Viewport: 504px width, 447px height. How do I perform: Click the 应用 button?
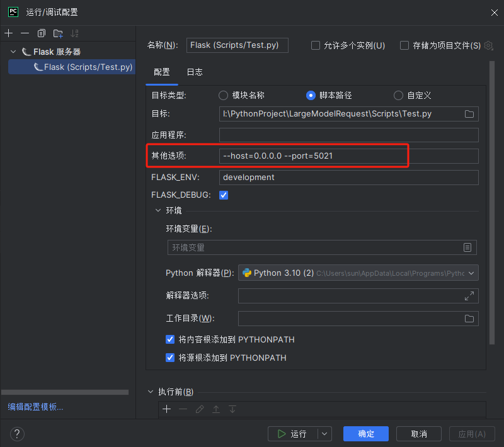coord(472,434)
